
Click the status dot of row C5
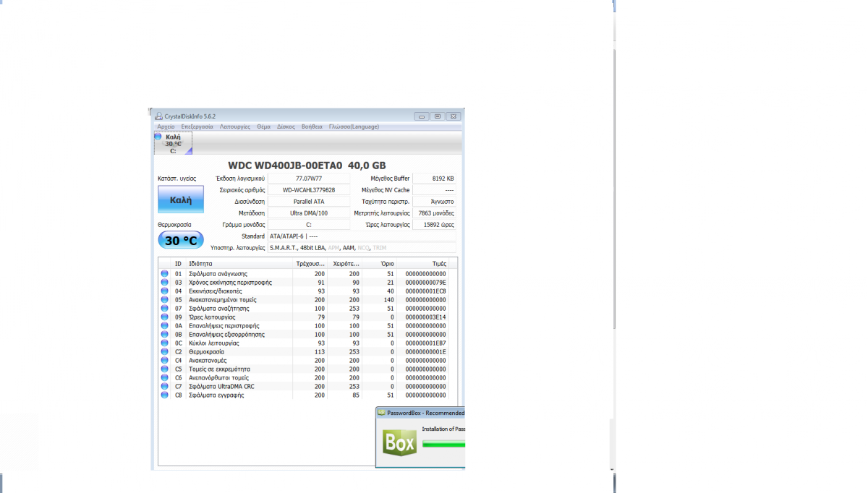(165, 369)
